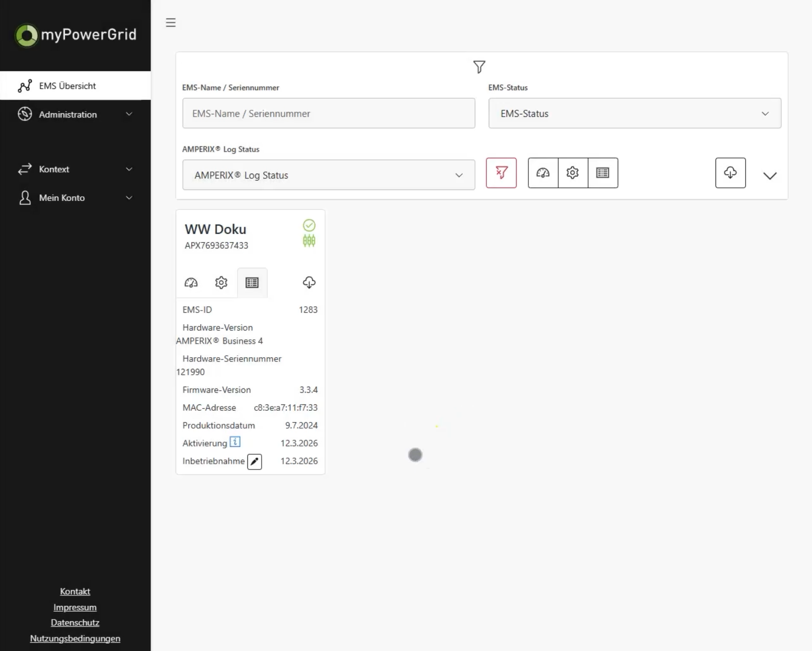Click the green meter status icon
The image size is (812, 651).
tap(309, 241)
